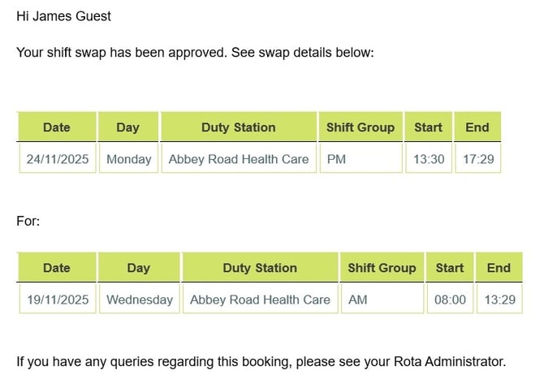The width and height of the screenshot is (544, 392).
Task: Select the 13:29 end time cell
Action: tap(499, 299)
